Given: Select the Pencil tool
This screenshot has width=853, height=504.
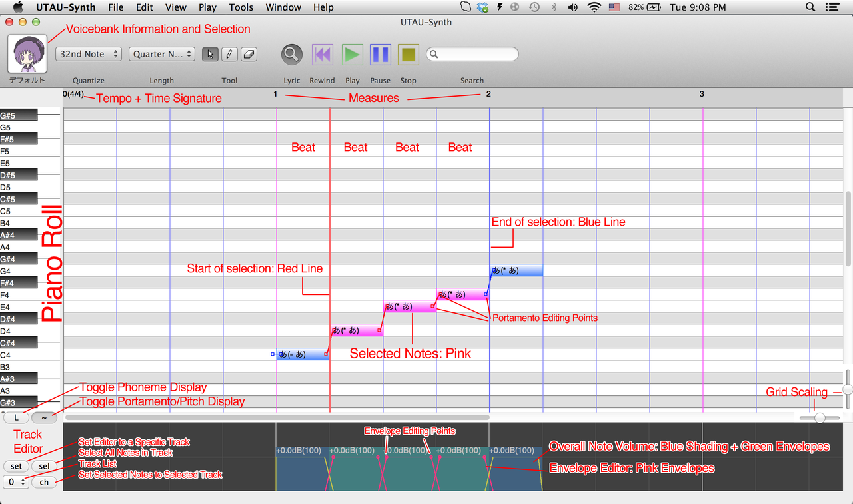Looking at the screenshot, I should tap(229, 54).
